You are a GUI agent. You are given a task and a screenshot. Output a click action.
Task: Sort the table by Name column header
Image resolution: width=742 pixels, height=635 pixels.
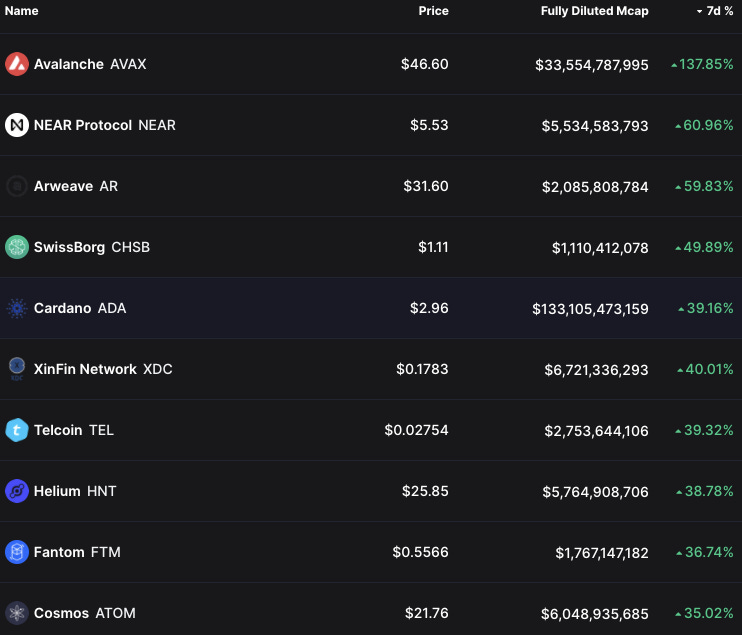[21, 11]
